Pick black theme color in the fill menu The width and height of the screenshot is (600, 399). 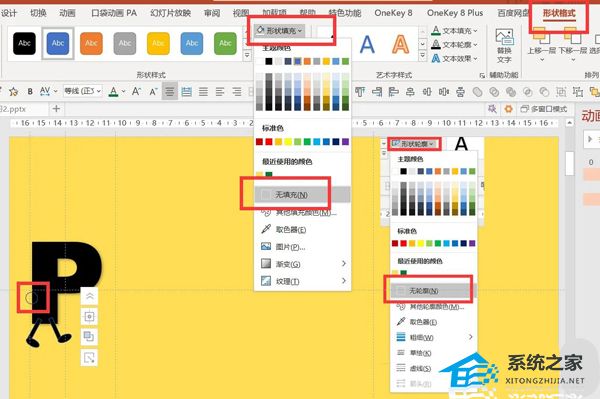click(x=269, y=61)
